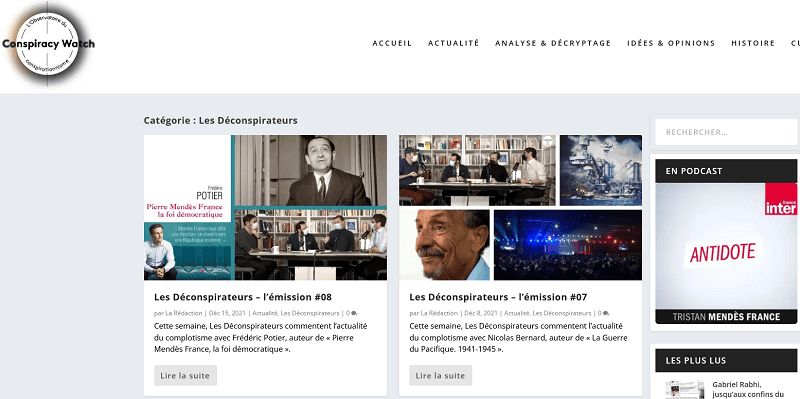Open article title Les Déconspirateurs – l'émission #08
Screen dimensions: 800x399
pos(243,297)
